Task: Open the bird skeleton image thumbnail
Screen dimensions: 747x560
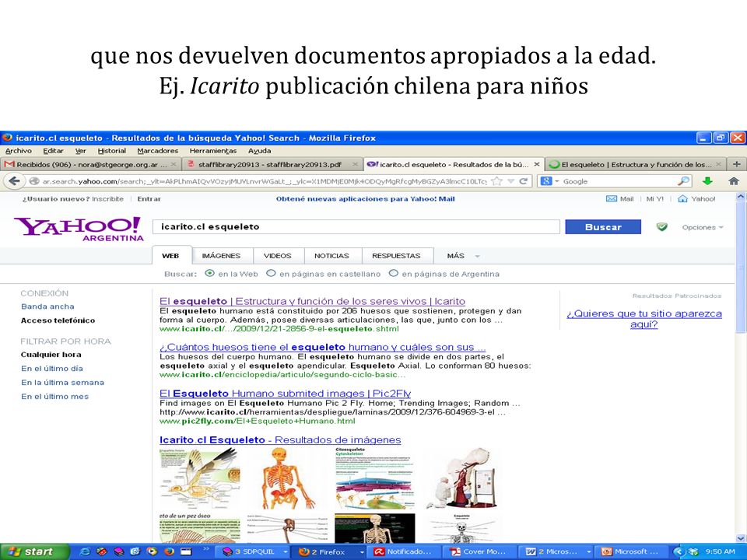Action: pos(200,478)
